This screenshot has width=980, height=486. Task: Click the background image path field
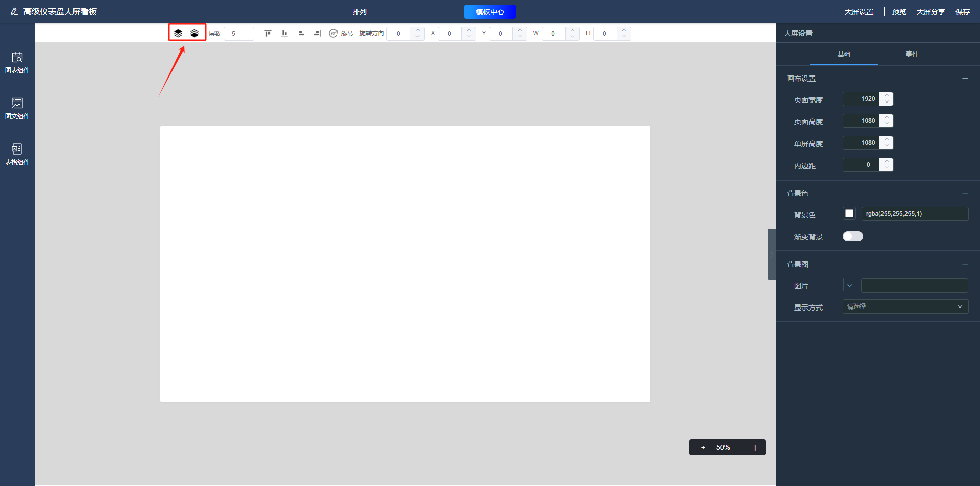pyautogui.click(x=915, y=286)
